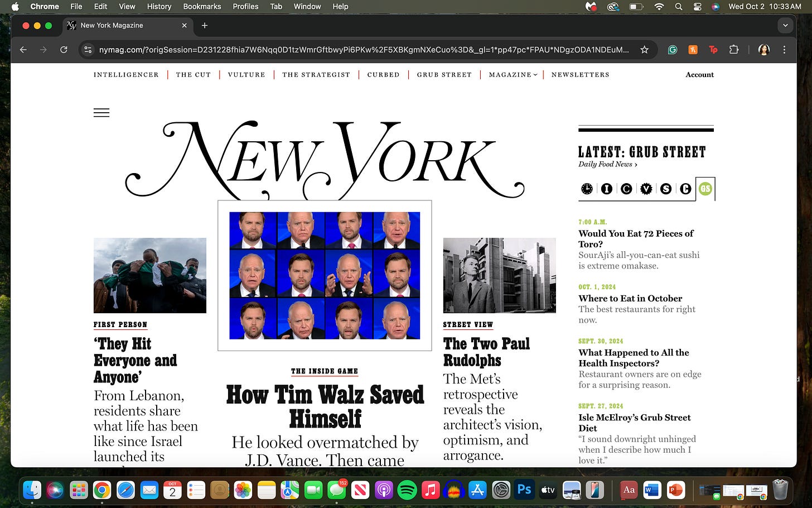The image size is (812, 508).
Task: Open the hamburger menu icon
Action: [x=101, y=113]
